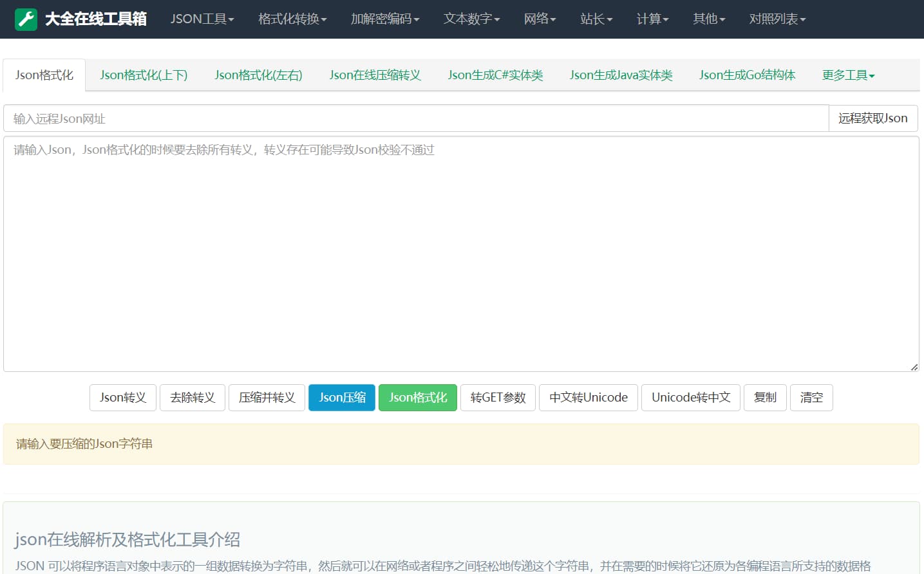Open the Json生成C#实体类 tab
The image size is (924, 574).
coord(495,75)
